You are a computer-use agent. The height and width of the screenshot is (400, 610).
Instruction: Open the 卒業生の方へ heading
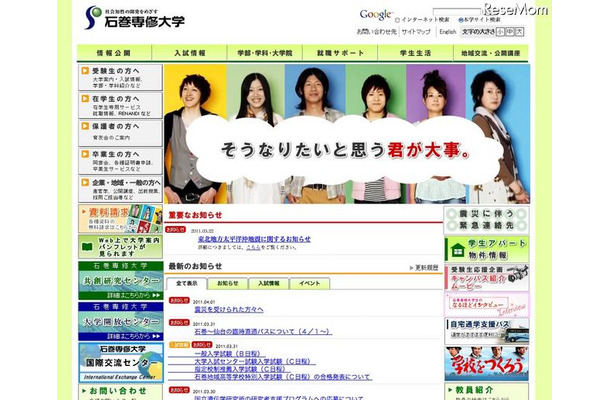116,154
